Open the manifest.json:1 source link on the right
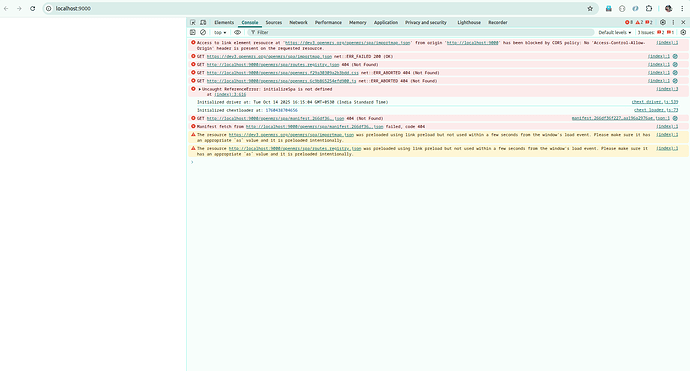The width and height of the screenshot is (690, 371). (x=620, y=119)
